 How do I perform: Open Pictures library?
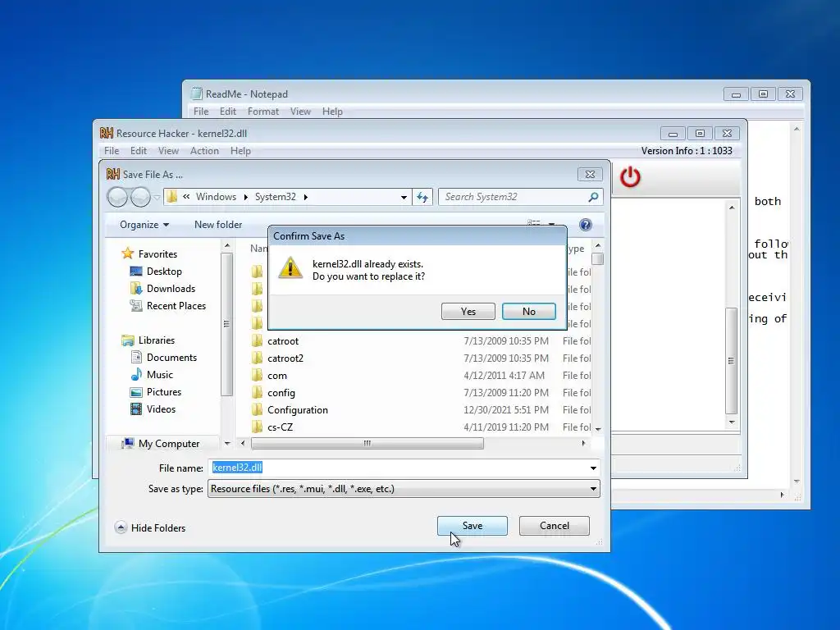[164, 391]
